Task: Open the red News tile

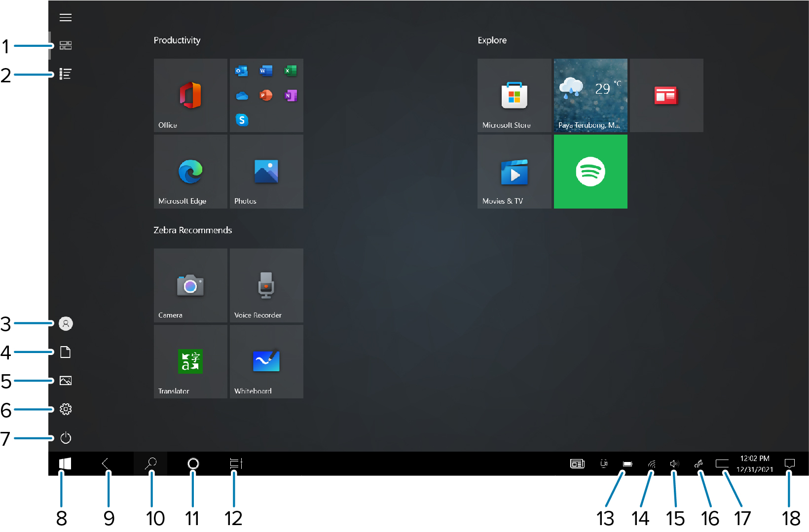Action: tap(666, 95)
